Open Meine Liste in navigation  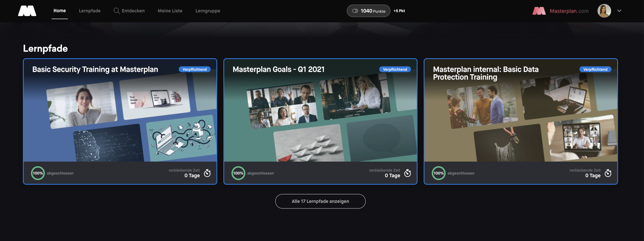click(x=170, y=11)
